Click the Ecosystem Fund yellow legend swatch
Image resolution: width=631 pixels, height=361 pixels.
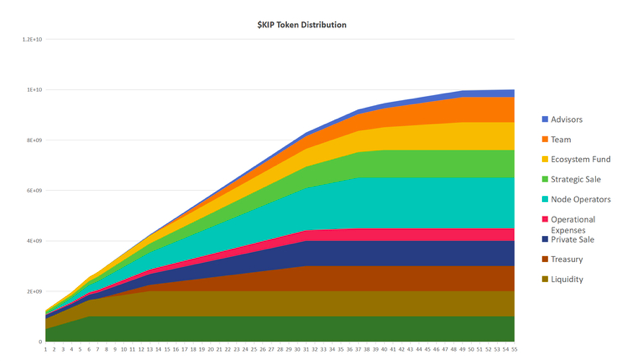click(545, 159)
